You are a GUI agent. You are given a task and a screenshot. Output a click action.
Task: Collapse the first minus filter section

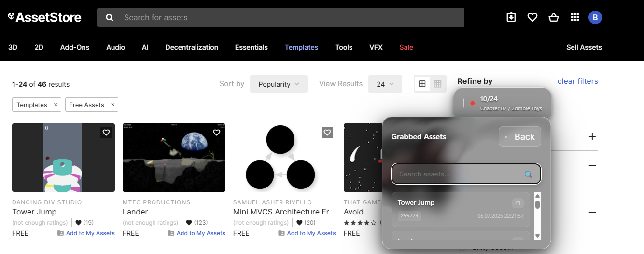point(592,165)
